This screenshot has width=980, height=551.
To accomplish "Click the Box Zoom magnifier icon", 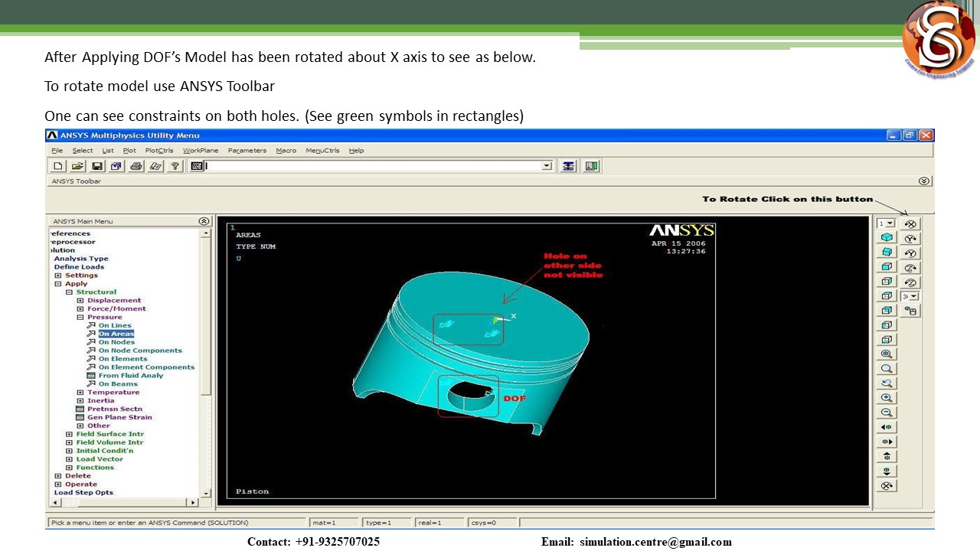I will pos(887,369).
